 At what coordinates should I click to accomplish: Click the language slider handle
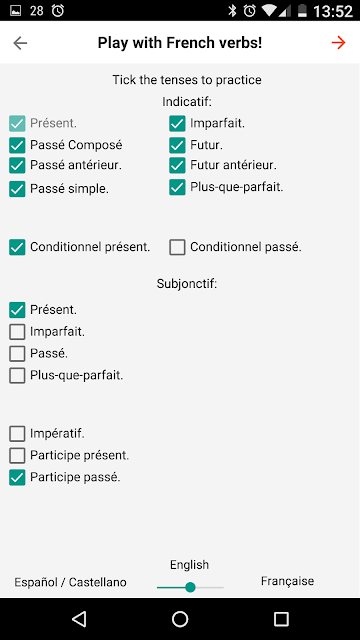pos(190,587)
